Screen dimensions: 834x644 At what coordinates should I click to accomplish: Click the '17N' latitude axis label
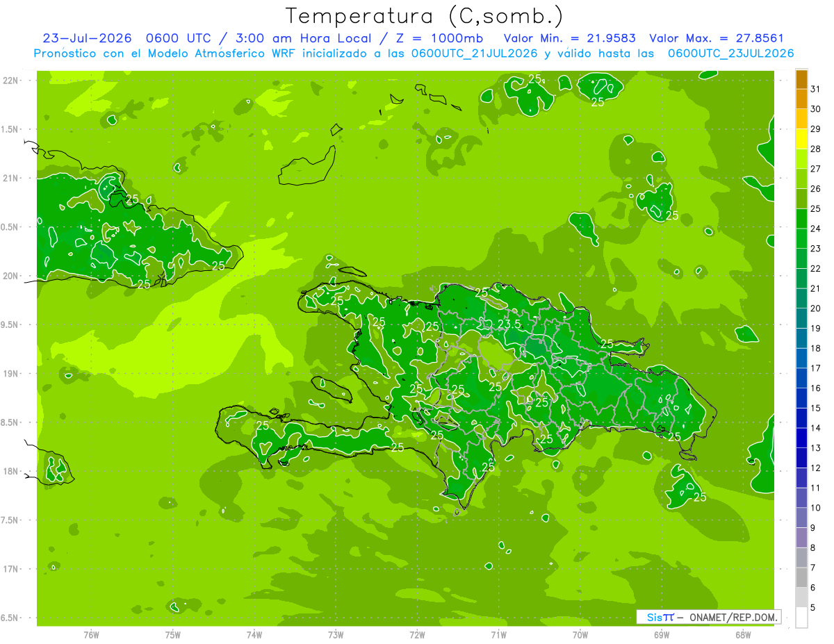pos(11,569)
